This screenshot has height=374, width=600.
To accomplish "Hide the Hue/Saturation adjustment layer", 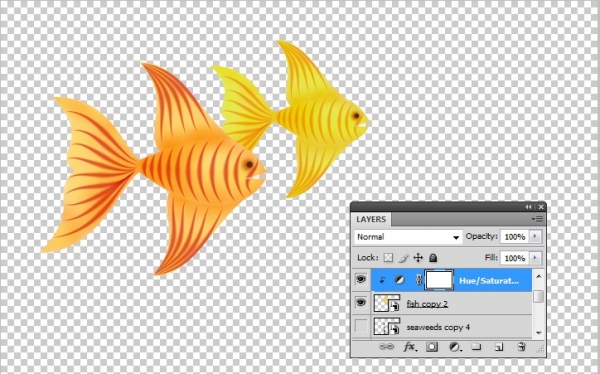I will coord(361,279).
